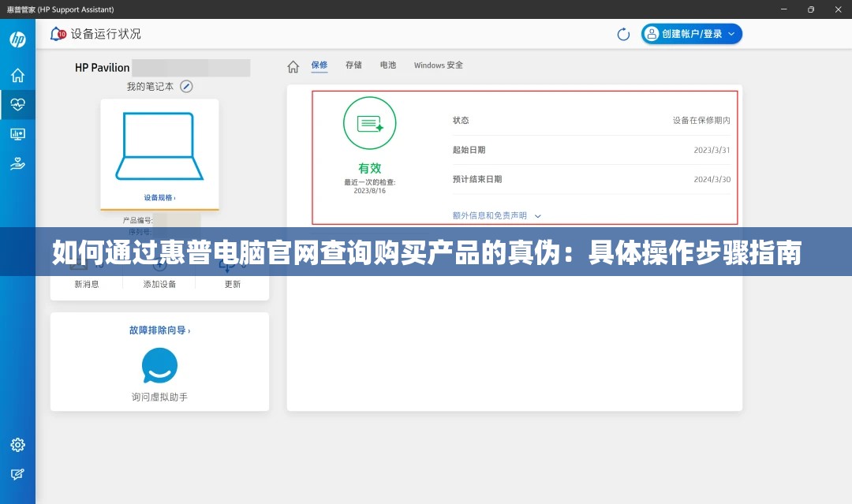Open the settings gear in sidebar
This screenshot has width=852, height=504.
[x=17, y=445]
